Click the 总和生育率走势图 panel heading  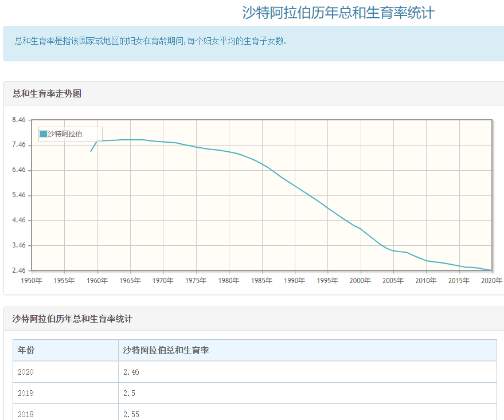coord(47,93)
